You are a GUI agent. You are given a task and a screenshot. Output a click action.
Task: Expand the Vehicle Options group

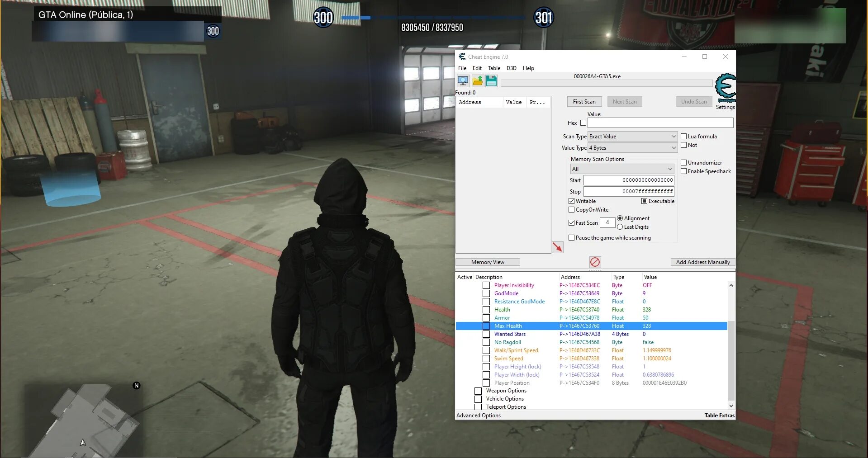[x=478, y=399]
